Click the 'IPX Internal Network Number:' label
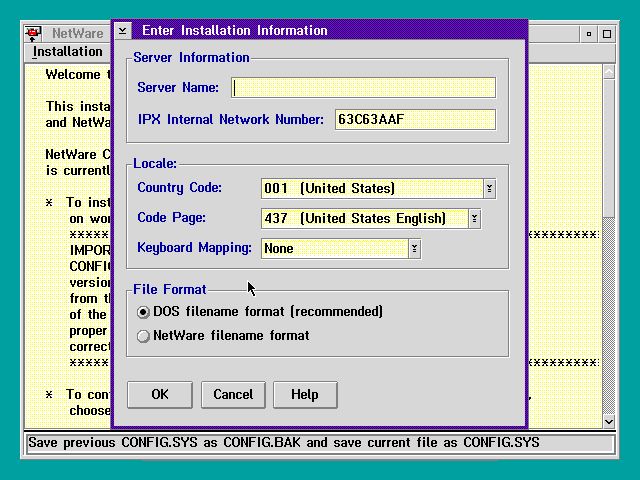This screenshot has height=480, width=640. (x=231, y=120)
